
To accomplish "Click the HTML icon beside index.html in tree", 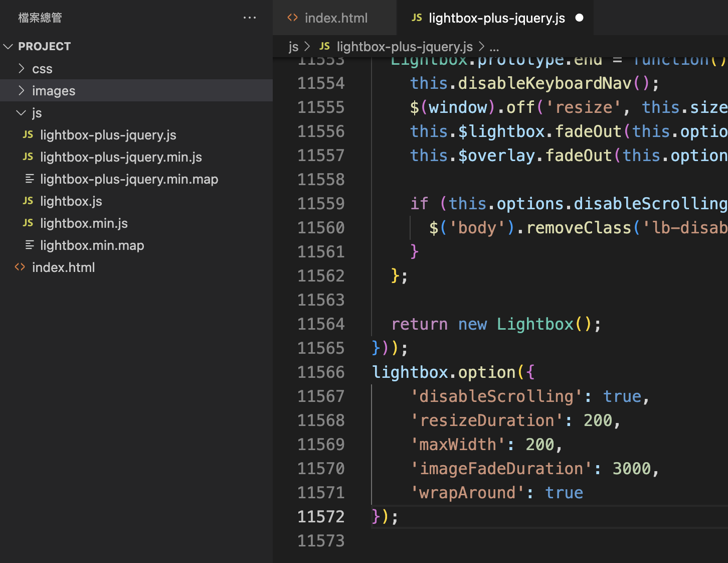I will pyautogui.click(x=20, y=267).
